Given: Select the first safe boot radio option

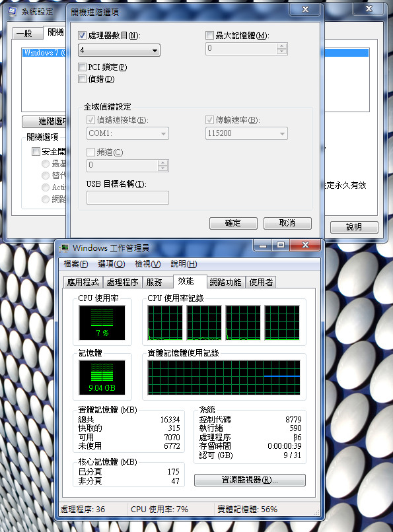Looking at the screenshot, I should click(x=46, y=164).
